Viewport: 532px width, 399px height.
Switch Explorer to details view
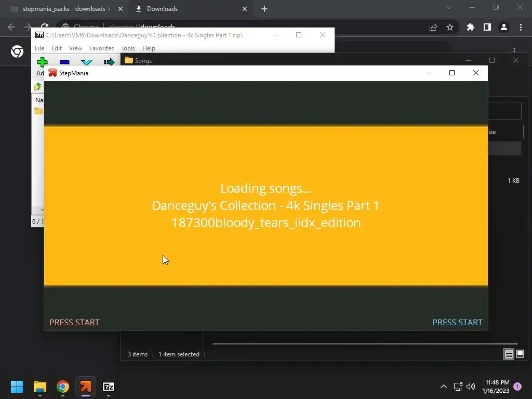click(509, 354)
